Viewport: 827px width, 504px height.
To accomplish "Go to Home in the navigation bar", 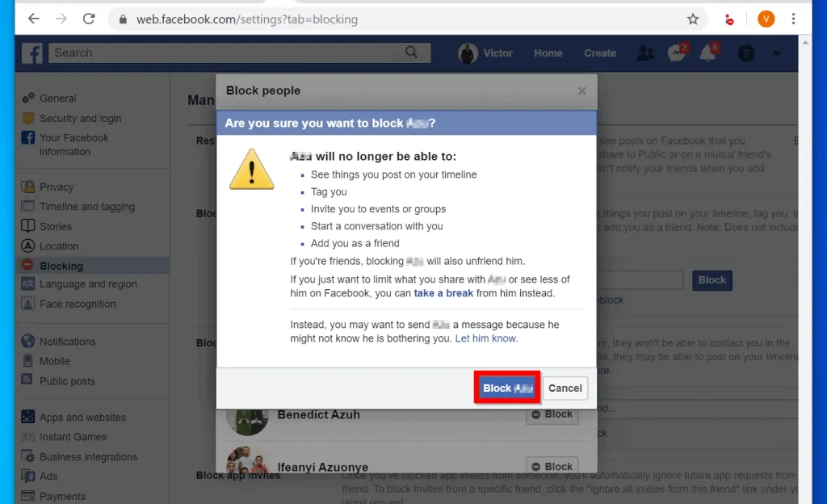I will 548,52.
